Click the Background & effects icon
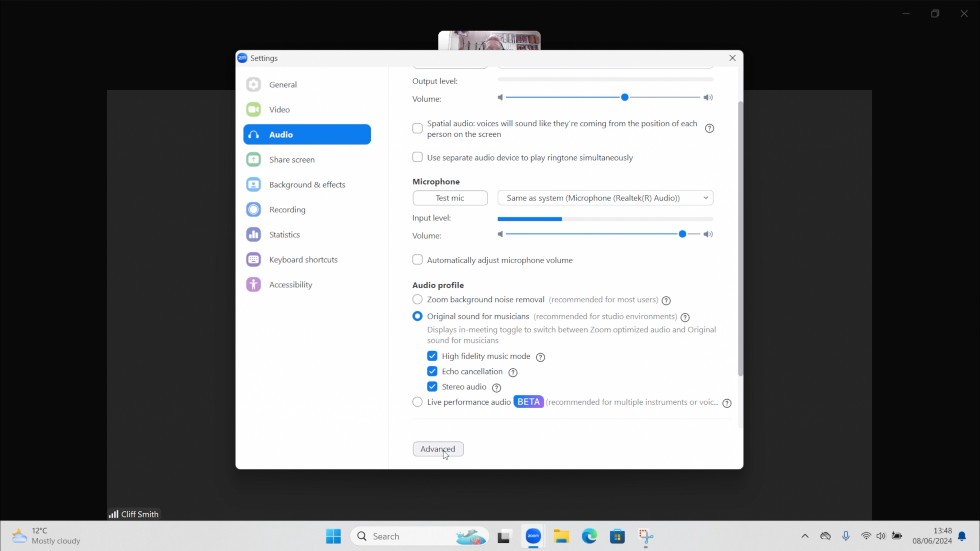Screen dimensions: 980x551 click(253, 184)
